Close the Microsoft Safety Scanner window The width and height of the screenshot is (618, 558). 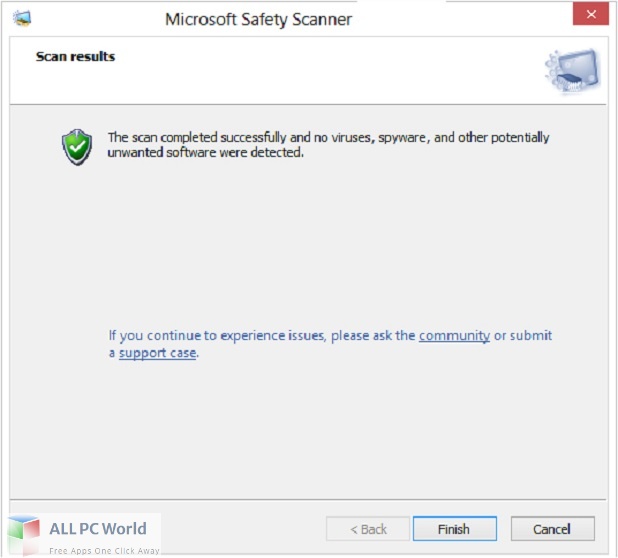590,14
